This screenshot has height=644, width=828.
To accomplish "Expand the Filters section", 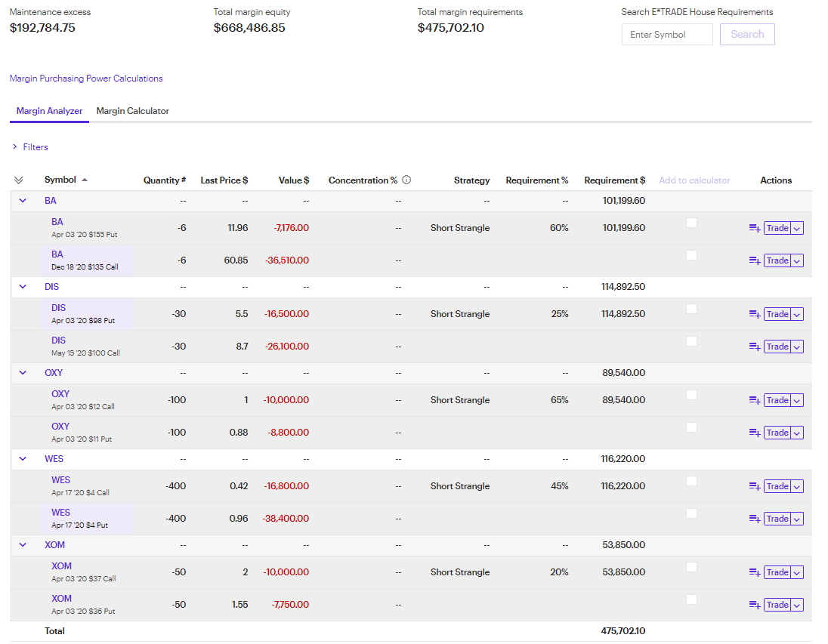I will [x=30, y=146].
